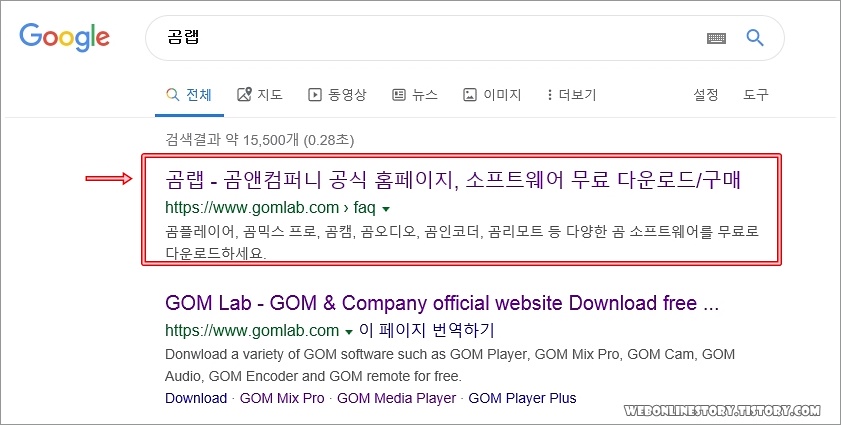This screenshot has width=841, height=425.
Task: Open the GOM Player Plus sitelink
Action: click(522, 399)
